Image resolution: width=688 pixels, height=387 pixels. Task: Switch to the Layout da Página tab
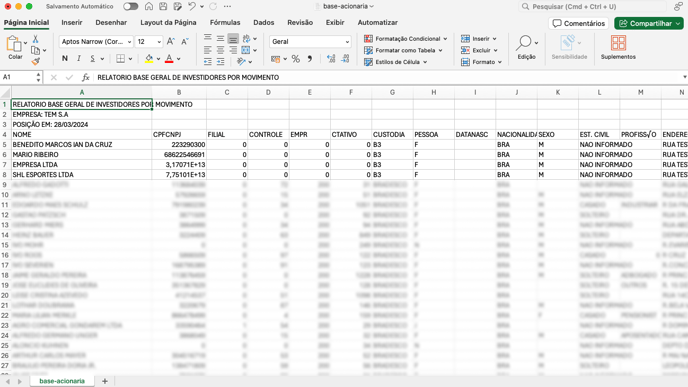168,22
